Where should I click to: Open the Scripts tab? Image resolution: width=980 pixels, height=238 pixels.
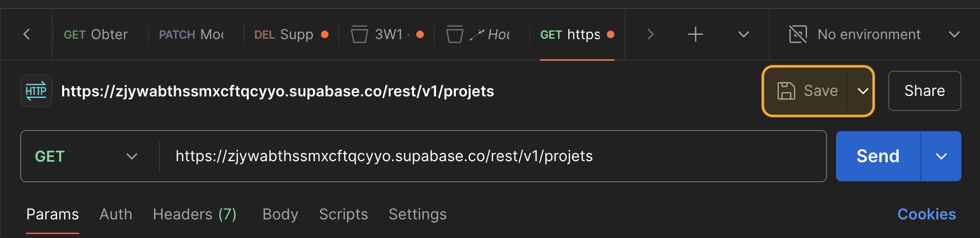coord(344,214)
